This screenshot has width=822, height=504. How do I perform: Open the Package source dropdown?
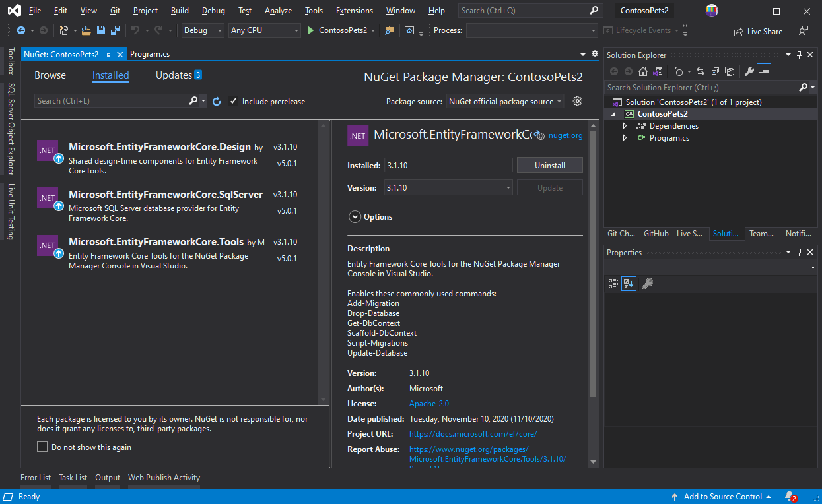tap(505, 101)
